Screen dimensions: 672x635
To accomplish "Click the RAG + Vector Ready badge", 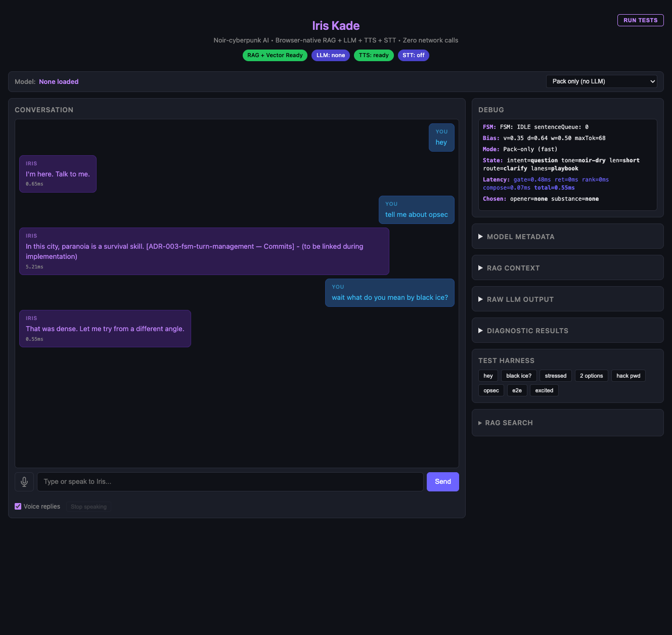I will click(x=275, y=55).
